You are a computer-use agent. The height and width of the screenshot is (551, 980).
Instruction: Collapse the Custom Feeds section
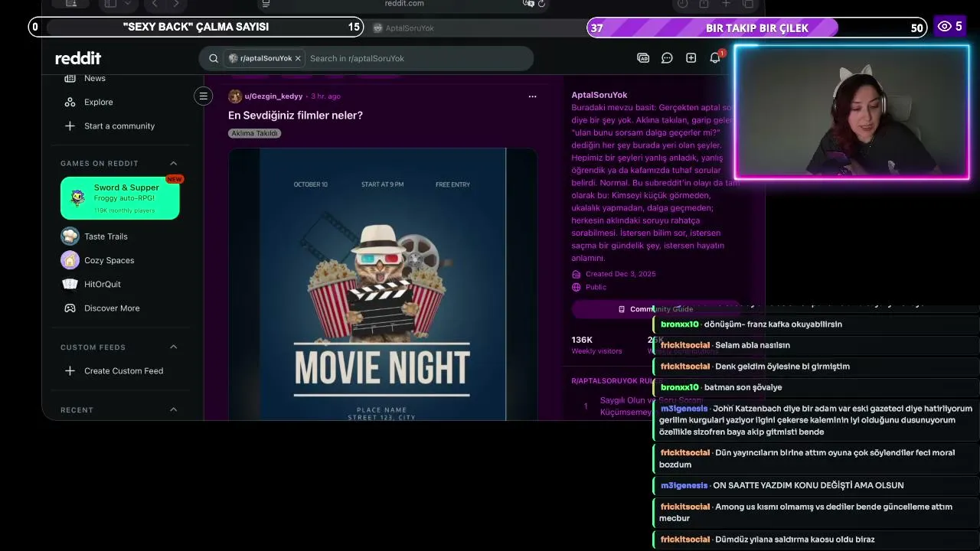point(173,347)
